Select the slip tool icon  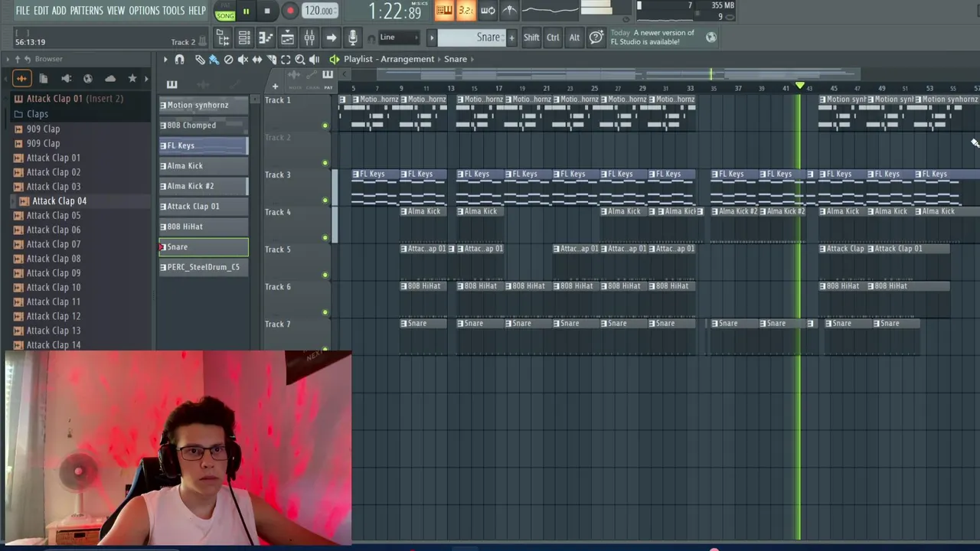(257, 59)
